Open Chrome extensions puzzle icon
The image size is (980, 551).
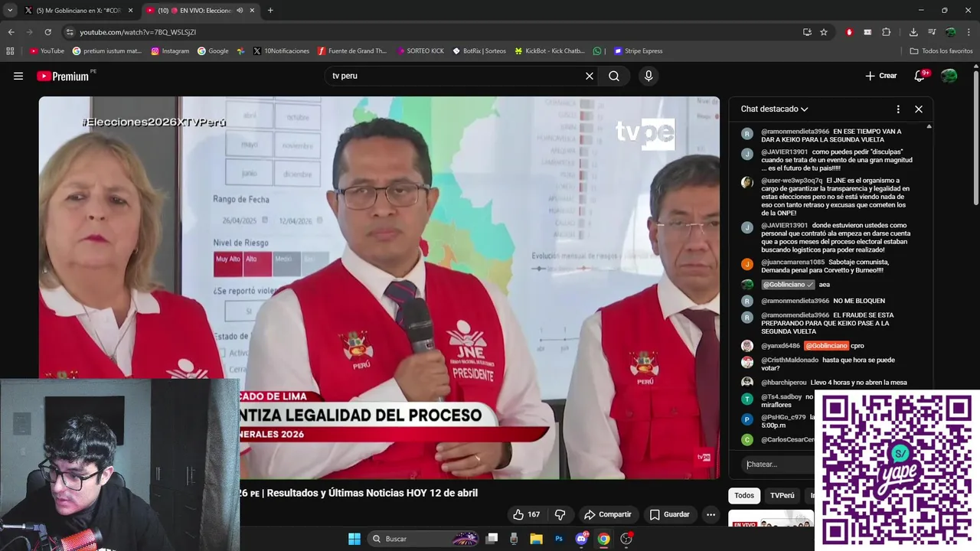point(886,32)
